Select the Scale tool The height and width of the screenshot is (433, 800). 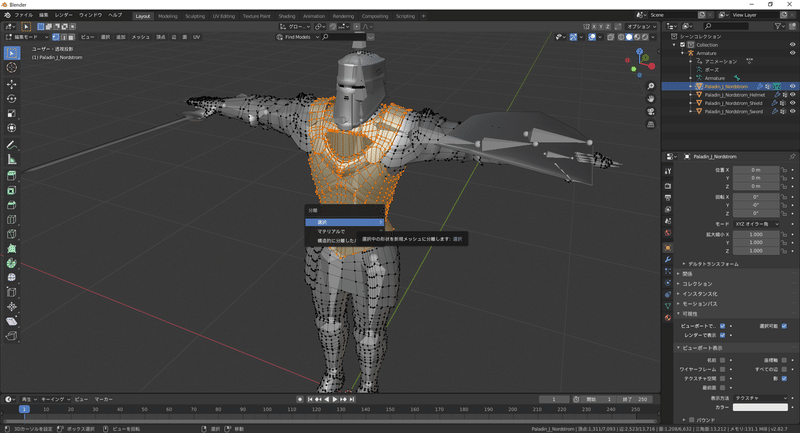pos(12,113)
